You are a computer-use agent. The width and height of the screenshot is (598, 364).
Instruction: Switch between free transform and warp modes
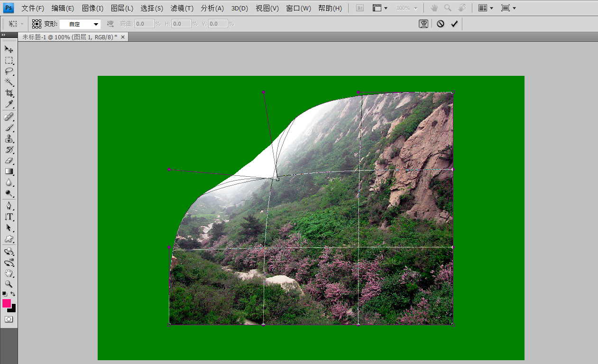(423, 24)
